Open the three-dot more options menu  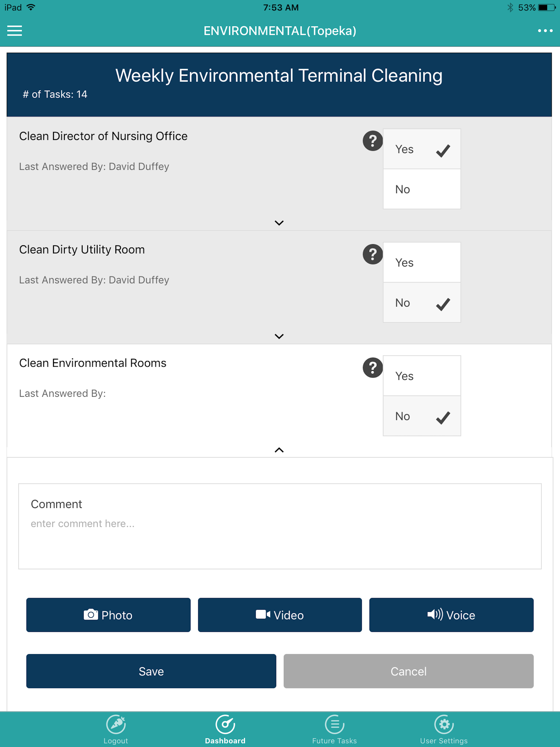click(x=545, y=31)
